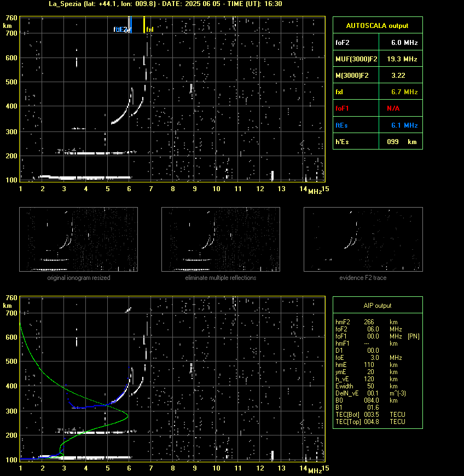Viewport: 464px width, 476px height.
Task: Click the green electron density profile curve peak
Action: pos(127,416)
